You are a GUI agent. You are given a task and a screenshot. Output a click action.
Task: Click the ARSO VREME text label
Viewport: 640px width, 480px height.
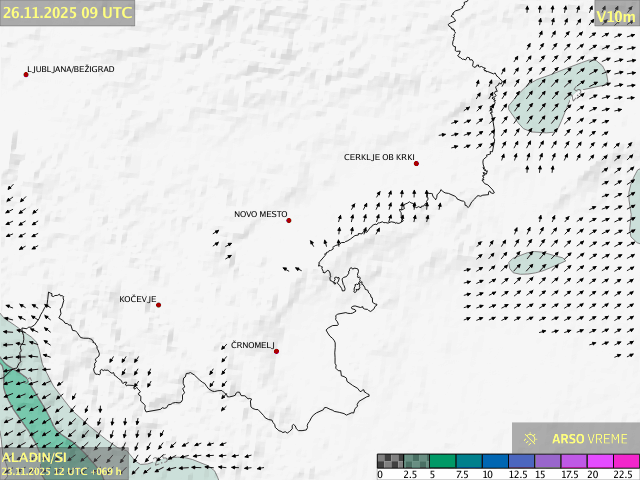coord(590,439)
